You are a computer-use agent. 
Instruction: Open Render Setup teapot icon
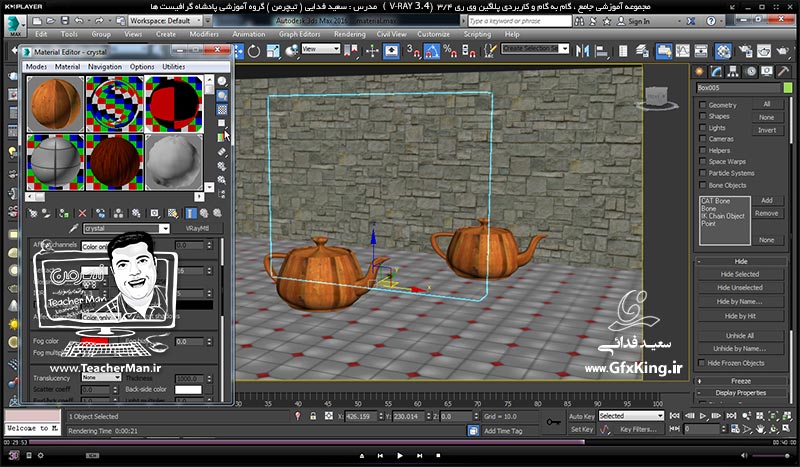point(745,51)
